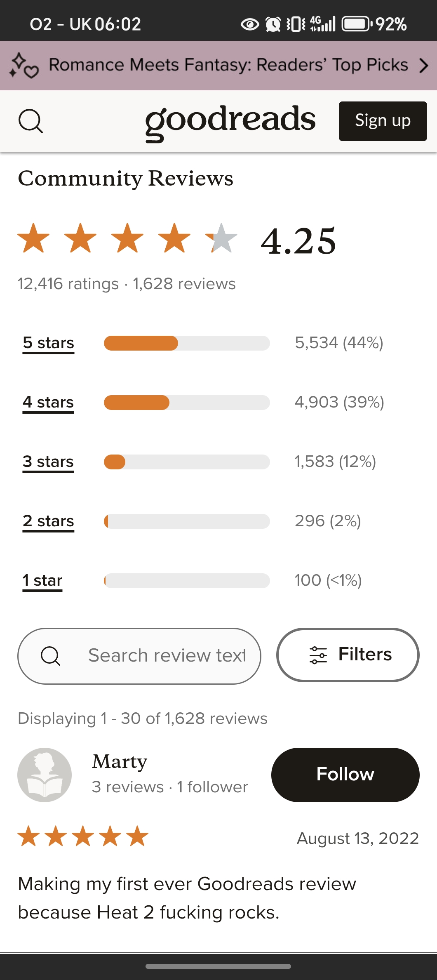437x980 pixels.
Task: Expand the Romance Meets Fantasy banner chevron
Action: click(x=424, y=66)
